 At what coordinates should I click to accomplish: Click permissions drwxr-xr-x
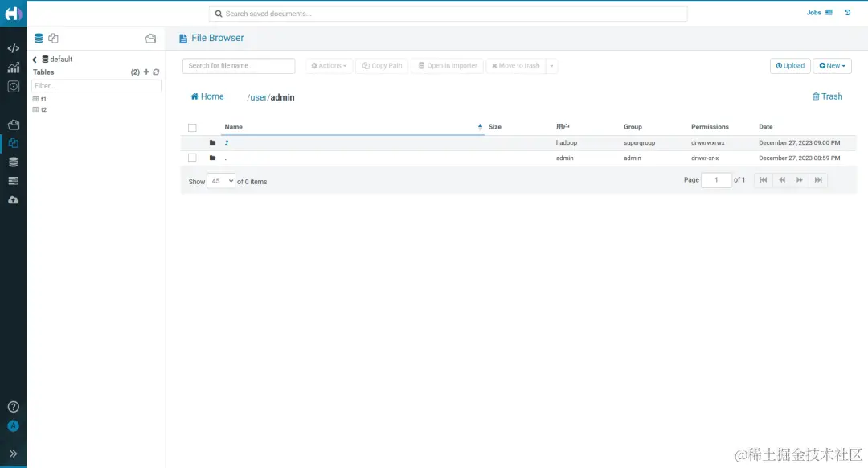(x=705, y=158)
